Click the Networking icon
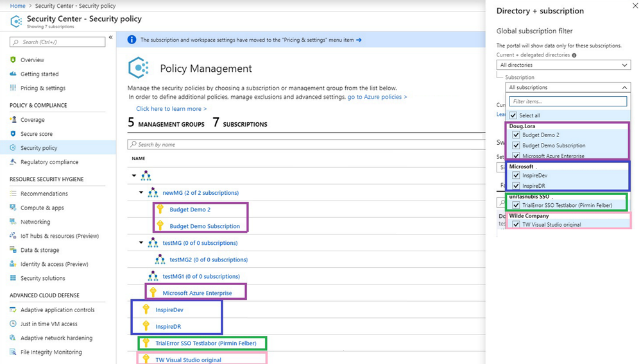Image resolution: width=641 pixels, height=364 pixels. tap(13, 222)
